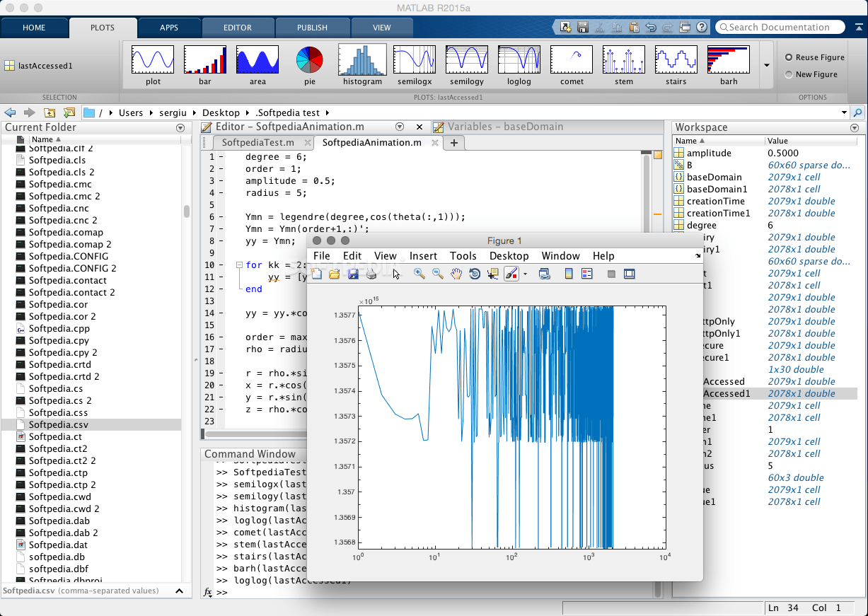
Task: Click the Help question mark icon in MATLAB toolbar
Action: pos(702,27)
